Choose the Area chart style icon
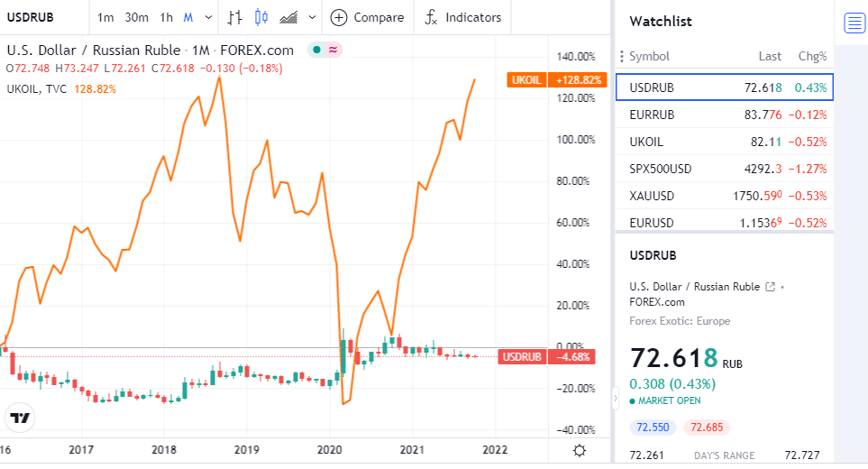The height and width of the screenshot is (469, 868). click(x=288, y=18)
